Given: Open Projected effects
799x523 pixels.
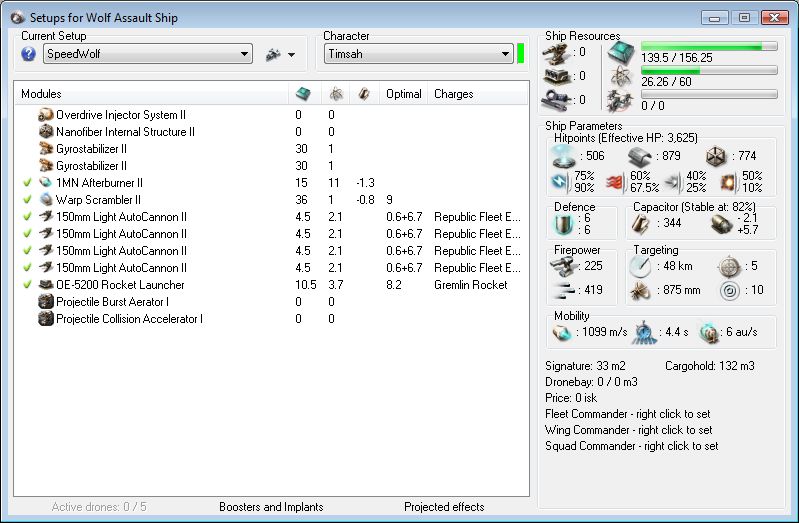Looking at the screenshot, I should click(444, 507).
